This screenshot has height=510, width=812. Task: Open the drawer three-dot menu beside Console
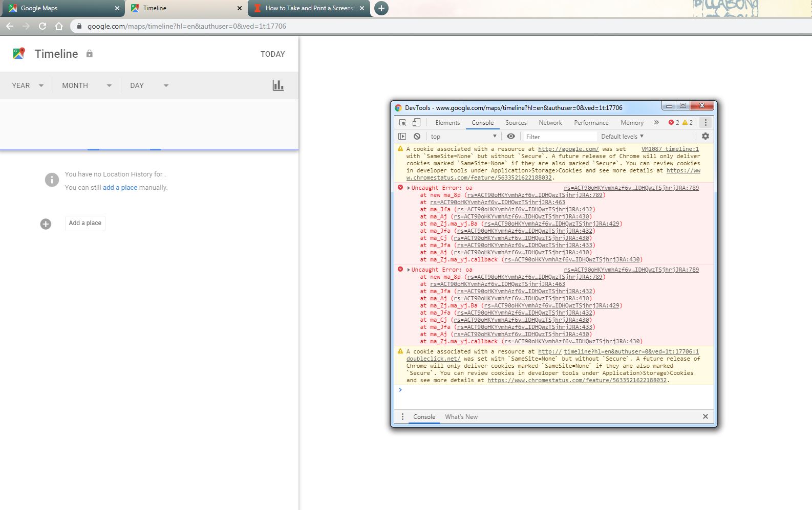402,417
